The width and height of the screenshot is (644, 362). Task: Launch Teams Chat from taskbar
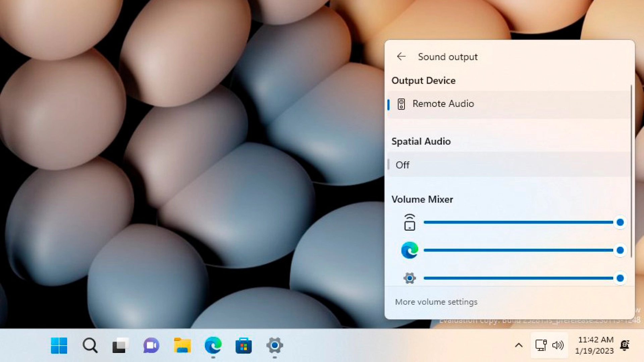[151, 345]
